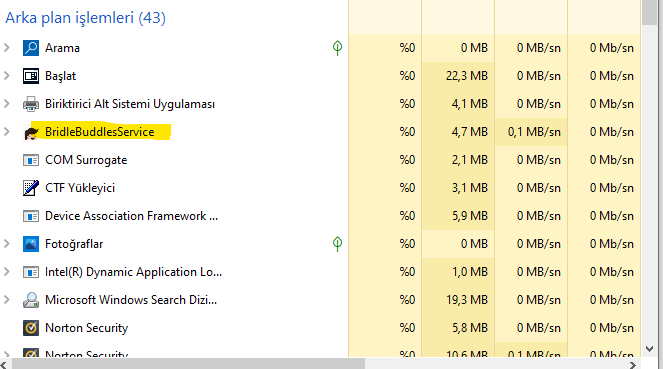Click the 3,1 MB memory of CTF Yükleyici

click(470, 188)
